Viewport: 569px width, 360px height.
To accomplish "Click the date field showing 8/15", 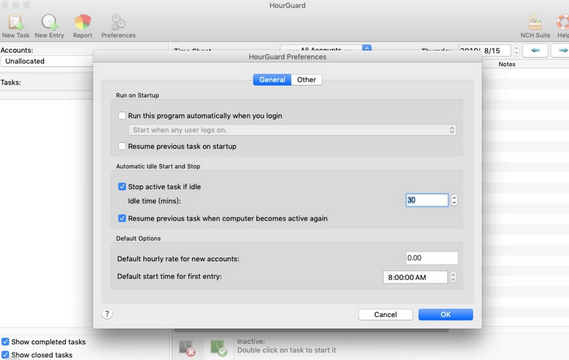I will pos(484,50).
